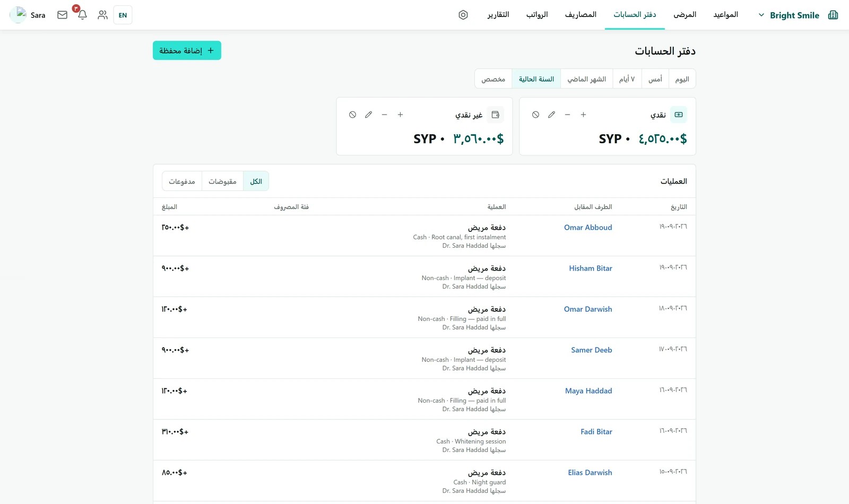
Task: Expand the Bright Smile clinic dropdown
Action: tap(761, 15)
